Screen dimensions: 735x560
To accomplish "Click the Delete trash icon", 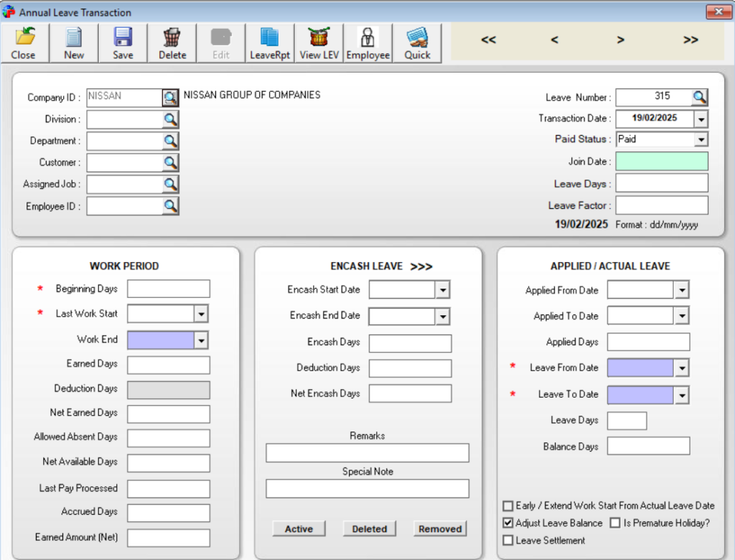I will (x=172, y=42).
